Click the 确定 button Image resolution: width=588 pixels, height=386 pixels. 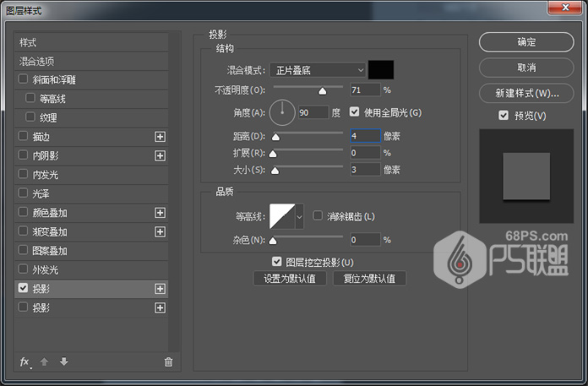coord(526,42)
